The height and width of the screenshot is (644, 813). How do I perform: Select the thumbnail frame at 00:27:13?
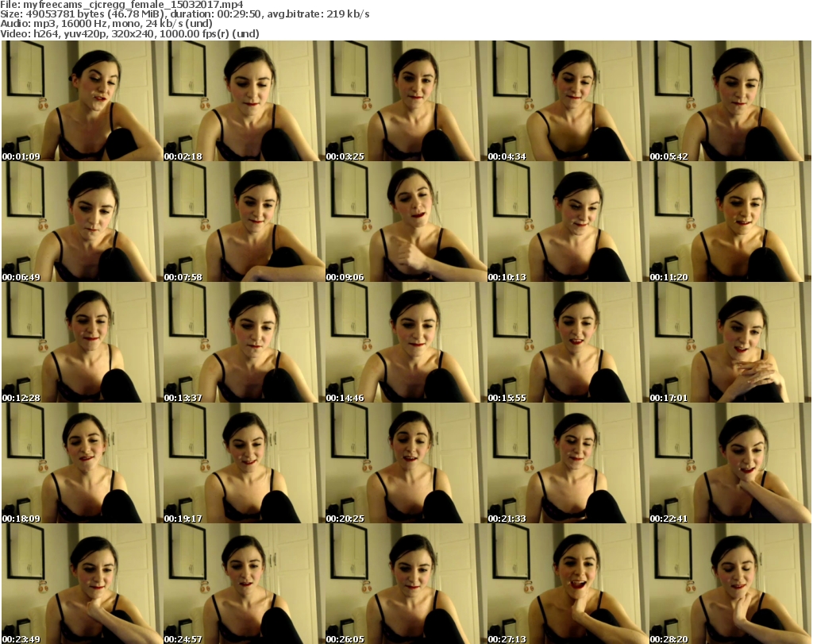(568, 584)
